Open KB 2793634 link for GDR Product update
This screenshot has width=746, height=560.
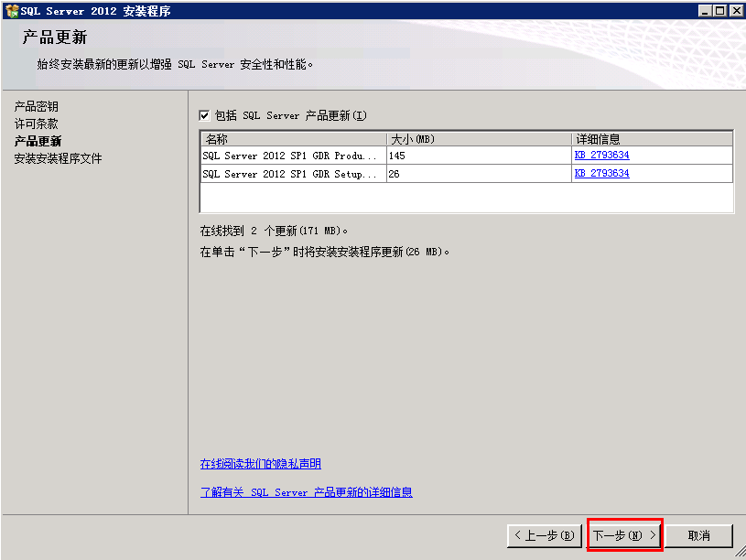[x=602, y=155]
